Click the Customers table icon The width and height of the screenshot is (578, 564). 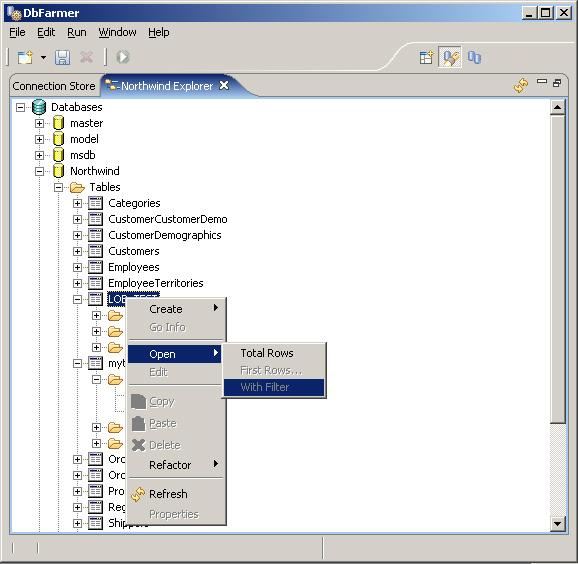95,251
